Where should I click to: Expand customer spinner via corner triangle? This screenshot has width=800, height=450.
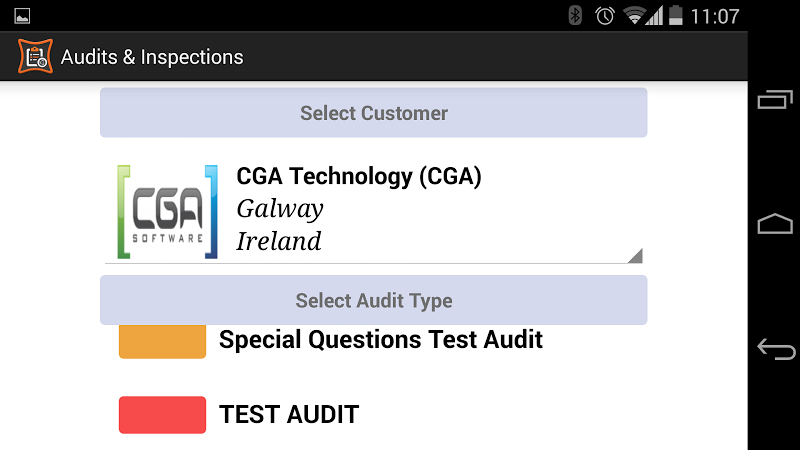[635, 256]
